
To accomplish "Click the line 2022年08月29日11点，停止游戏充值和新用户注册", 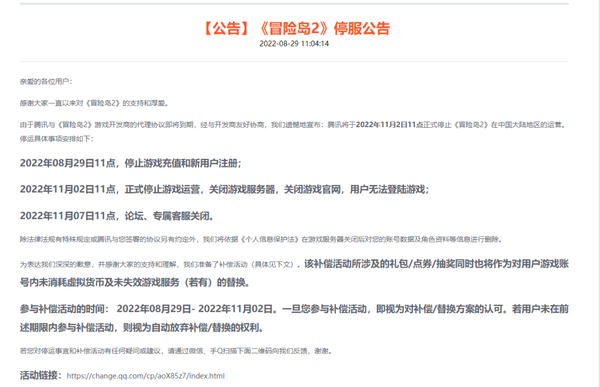I will pyautogui.click(x=131, y=163).
